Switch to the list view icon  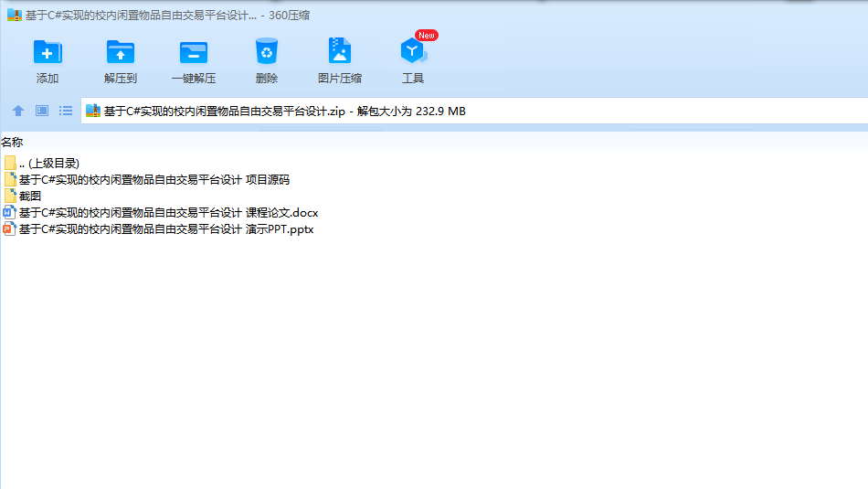tap(66, 111)
